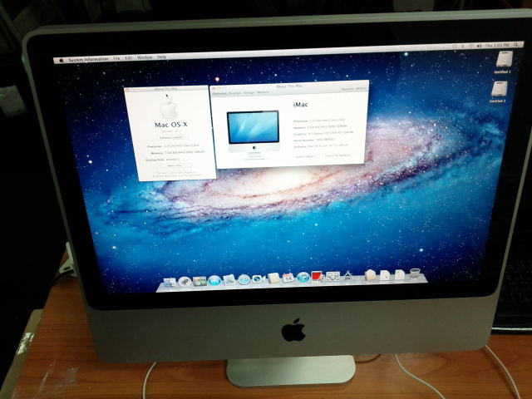Open the File menu
Viewport: 532px width, 399px height.
(x=116, y=58)
